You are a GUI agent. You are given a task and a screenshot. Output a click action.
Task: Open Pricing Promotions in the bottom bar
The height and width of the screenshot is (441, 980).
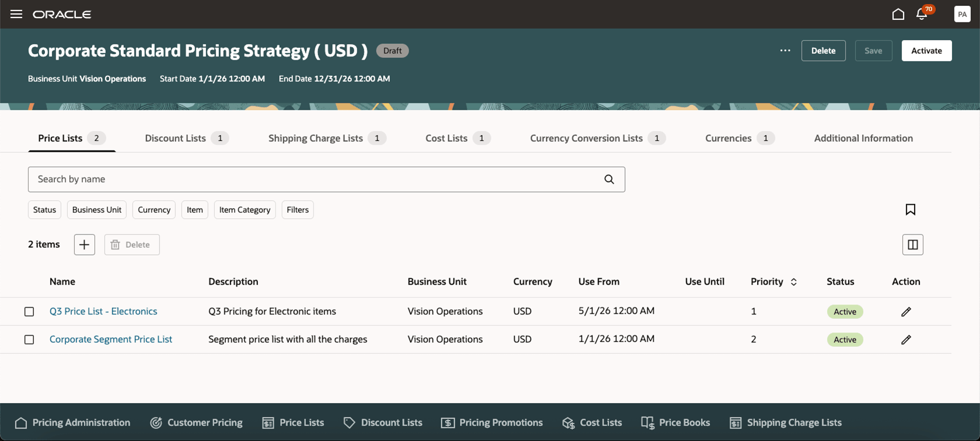tap(492, 423)
